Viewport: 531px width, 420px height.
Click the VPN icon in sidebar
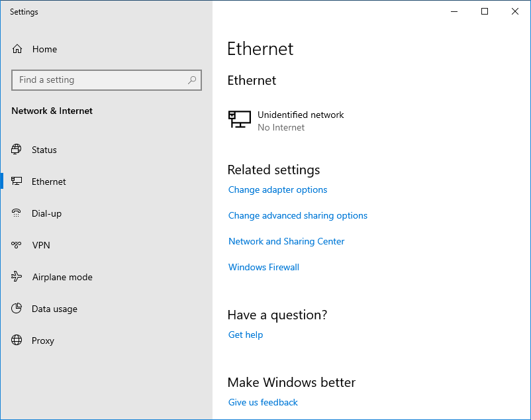[17, 244]
